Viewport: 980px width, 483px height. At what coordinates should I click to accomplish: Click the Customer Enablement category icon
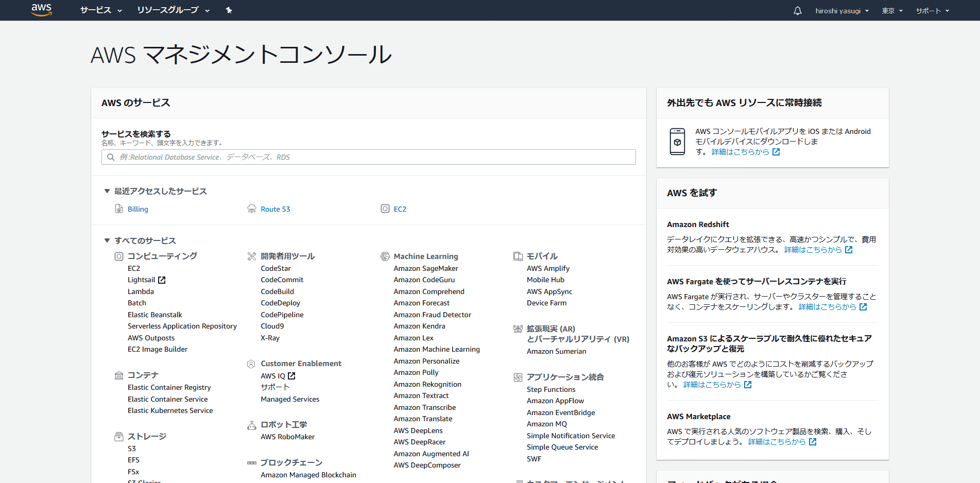[x=251, y=364]
